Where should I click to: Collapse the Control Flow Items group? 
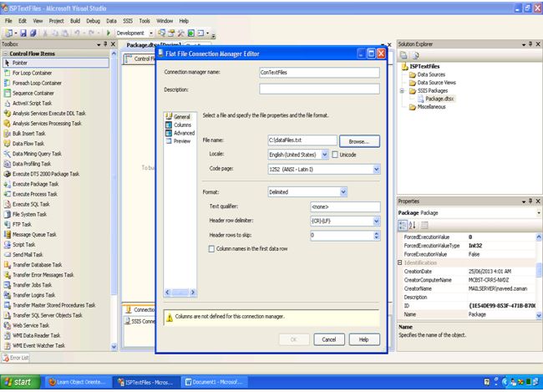click(5, 53)
